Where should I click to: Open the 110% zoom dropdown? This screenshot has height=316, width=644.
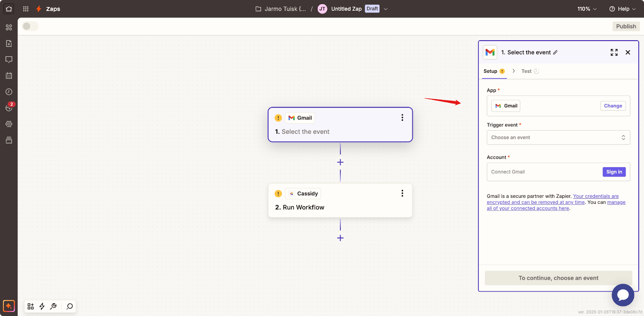click(x=587, y=9)
